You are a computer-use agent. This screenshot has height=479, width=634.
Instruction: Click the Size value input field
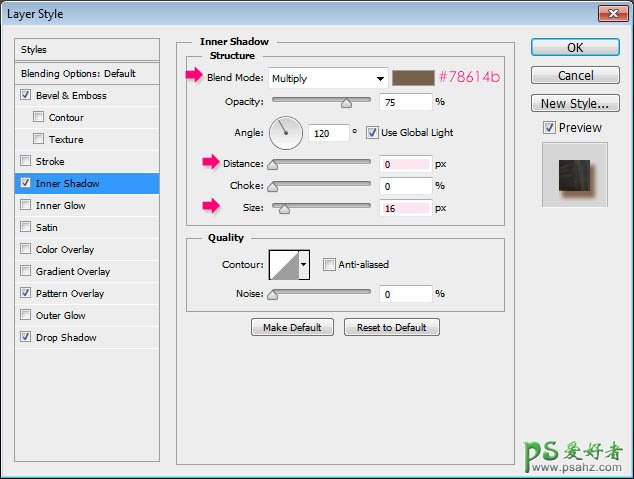(x=405, y=208)
